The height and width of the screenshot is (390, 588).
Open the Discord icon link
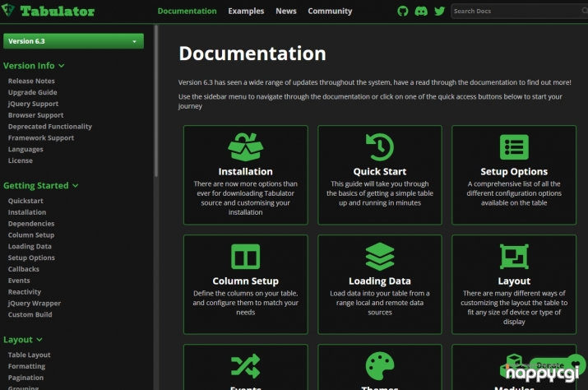tap(421, 12)
